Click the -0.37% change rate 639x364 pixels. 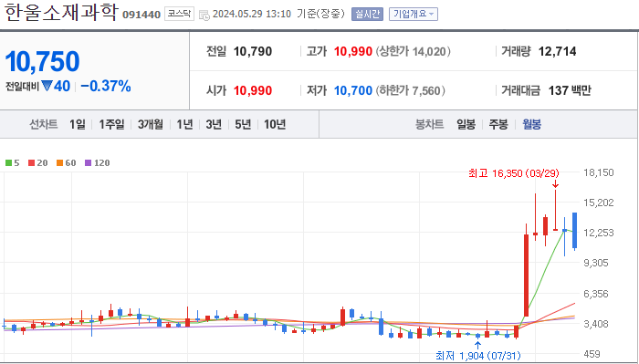pyautogui.click(x=106, y=86)
